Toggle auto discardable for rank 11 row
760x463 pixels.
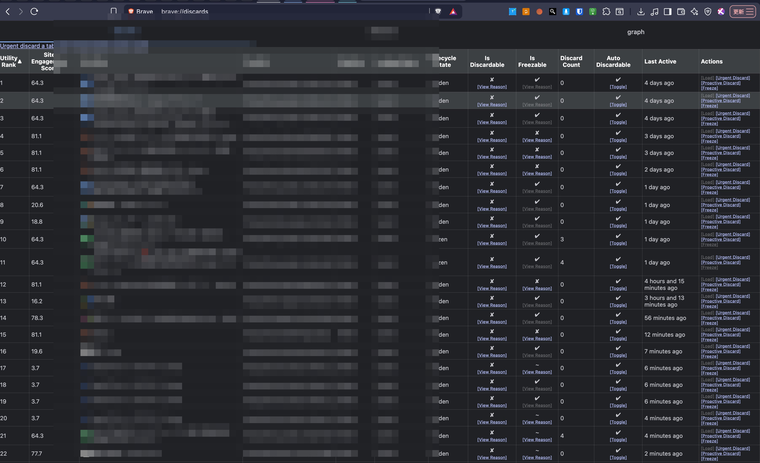click(618, 266)
